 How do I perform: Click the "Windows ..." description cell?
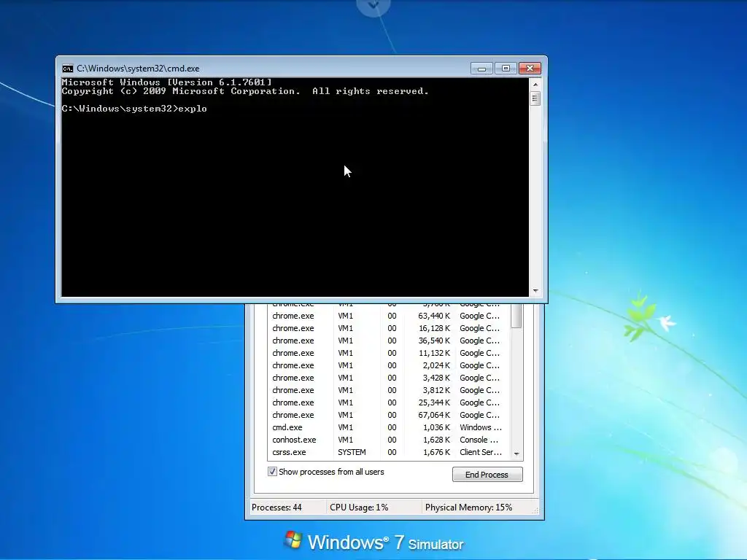(481, 427)
